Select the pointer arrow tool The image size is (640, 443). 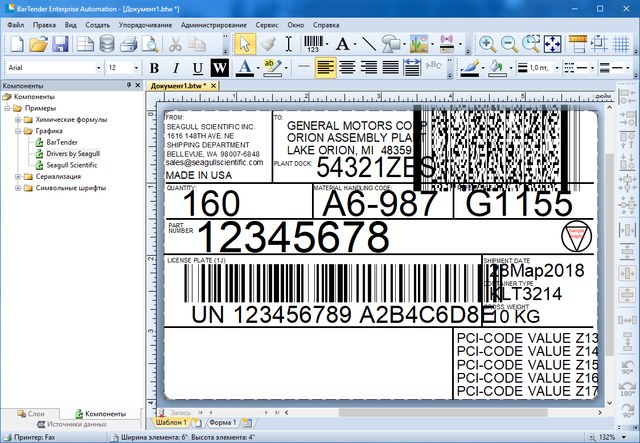coord(245,44)
